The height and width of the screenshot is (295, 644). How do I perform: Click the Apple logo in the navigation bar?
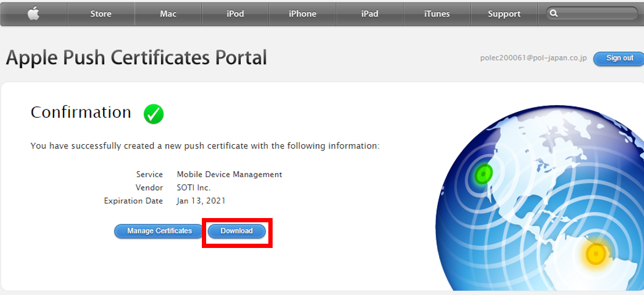point(34,13)
